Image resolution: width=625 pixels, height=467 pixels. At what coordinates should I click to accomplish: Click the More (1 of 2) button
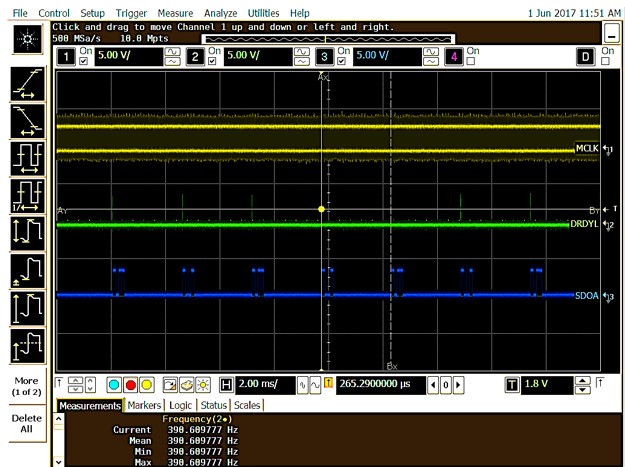click(26, 385)
